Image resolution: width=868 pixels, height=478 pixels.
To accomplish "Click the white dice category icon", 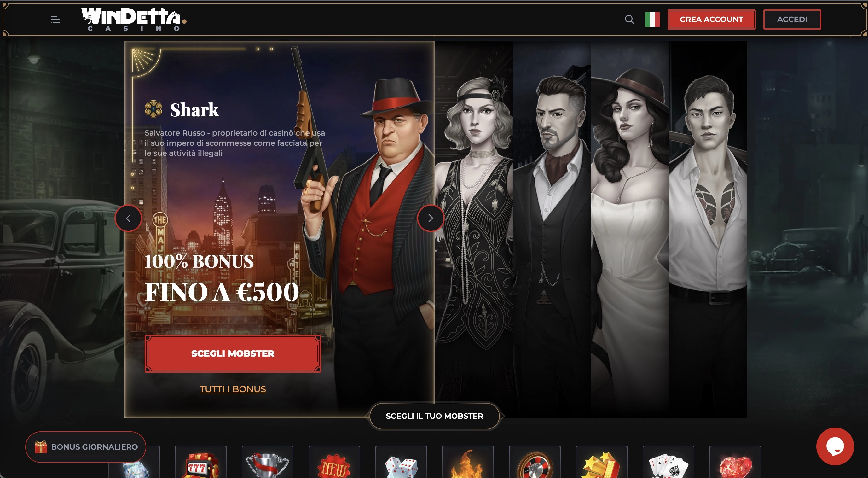I will (x=401, y=462).
